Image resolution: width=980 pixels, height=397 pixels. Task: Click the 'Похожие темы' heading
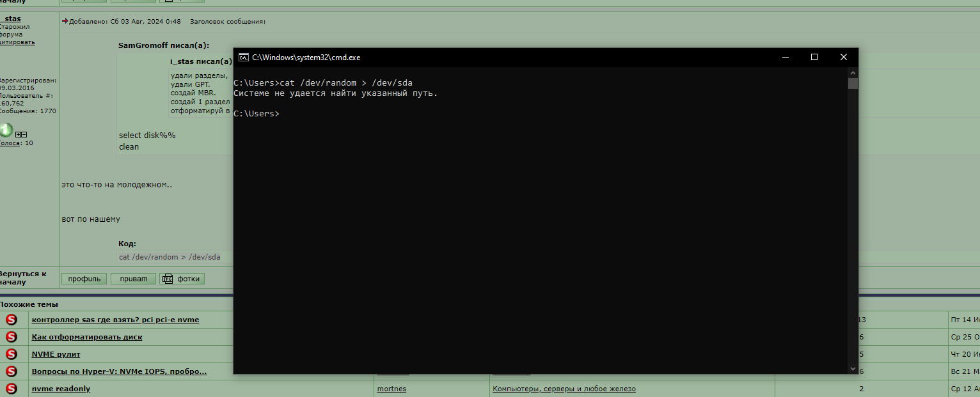pyautogui.click(x=28, y=304)
